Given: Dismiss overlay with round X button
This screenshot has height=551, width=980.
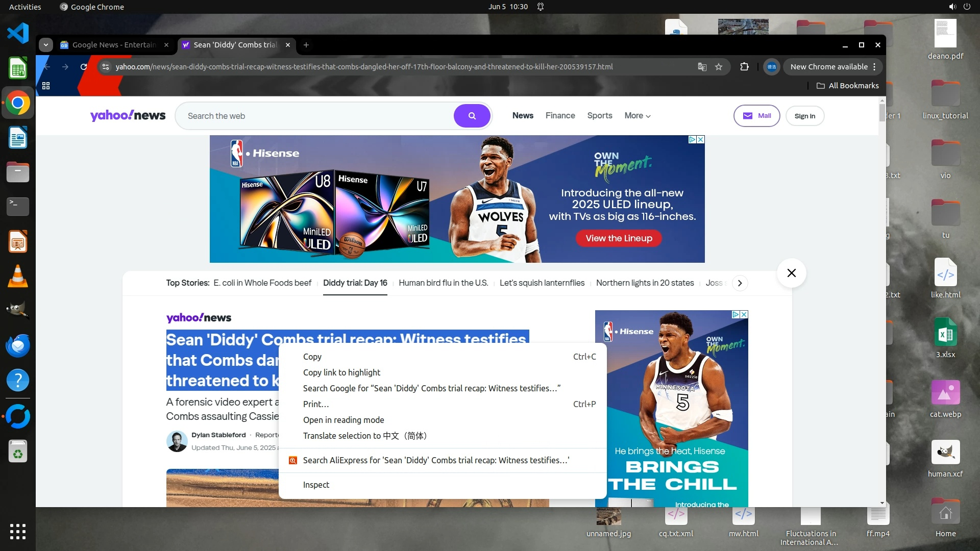Looking at the screenshot, I should (791, 273).
